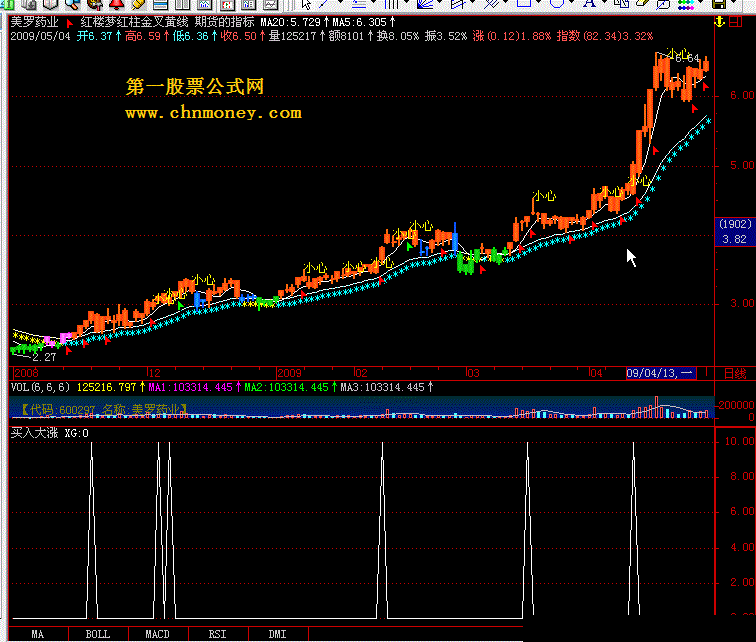Click the 4.00 label on indicator axis
The width and height of the screenshot is (756, 642).
click(742, 548)
